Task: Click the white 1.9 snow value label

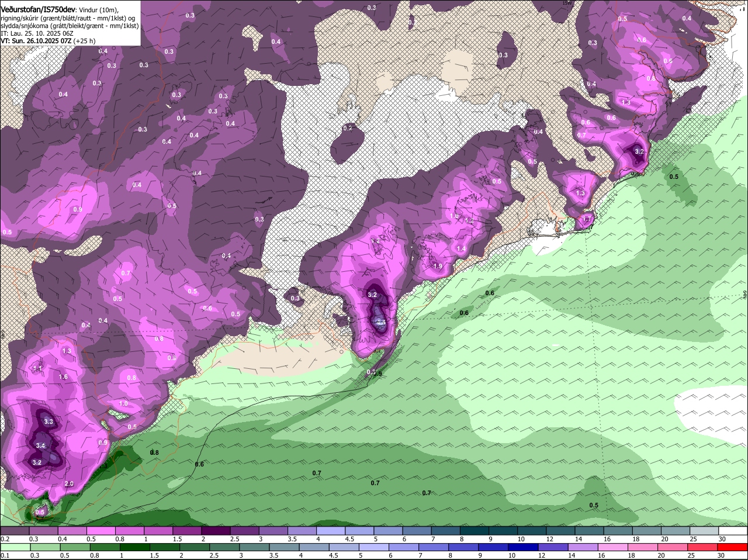Action: pyautogui.click(x=438, y=266)
